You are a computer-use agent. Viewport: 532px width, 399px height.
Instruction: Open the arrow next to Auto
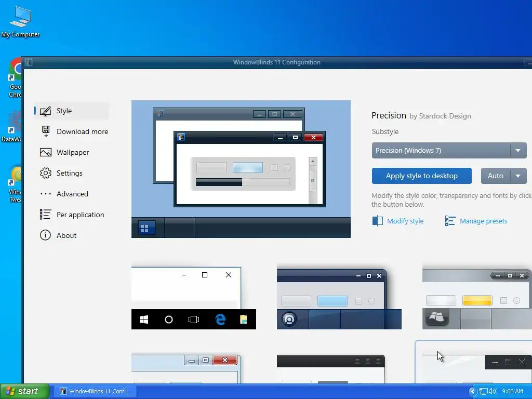coord(518,176)
